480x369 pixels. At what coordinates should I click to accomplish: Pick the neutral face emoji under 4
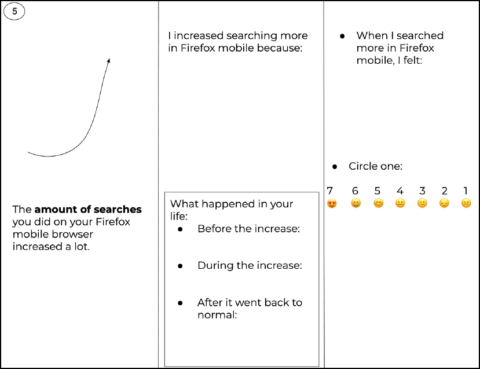(400, 203)
